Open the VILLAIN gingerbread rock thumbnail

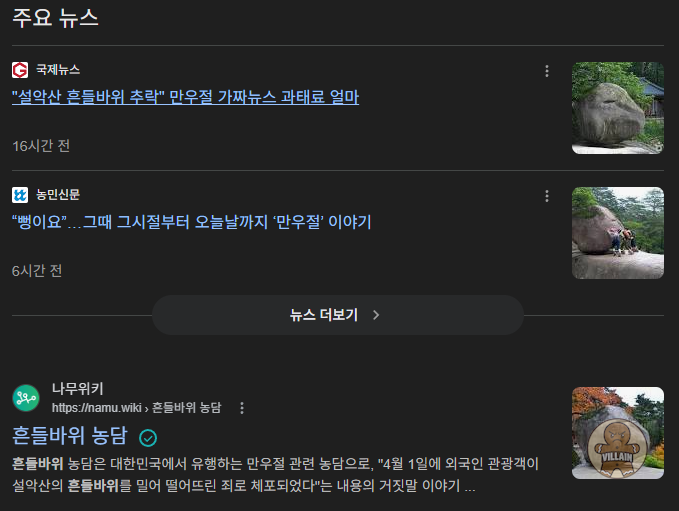pos(618,433)
